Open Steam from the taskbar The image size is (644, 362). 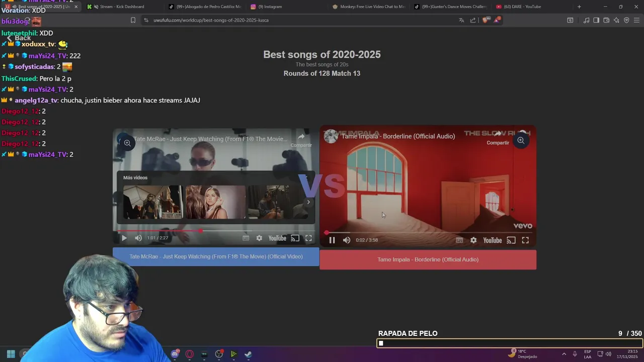[248, 354]
